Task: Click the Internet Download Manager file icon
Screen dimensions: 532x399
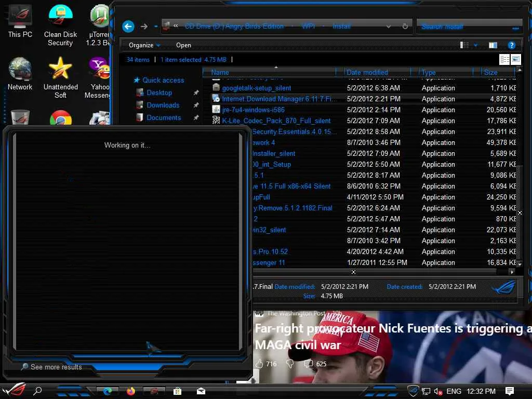Action: tap(216, 98)
